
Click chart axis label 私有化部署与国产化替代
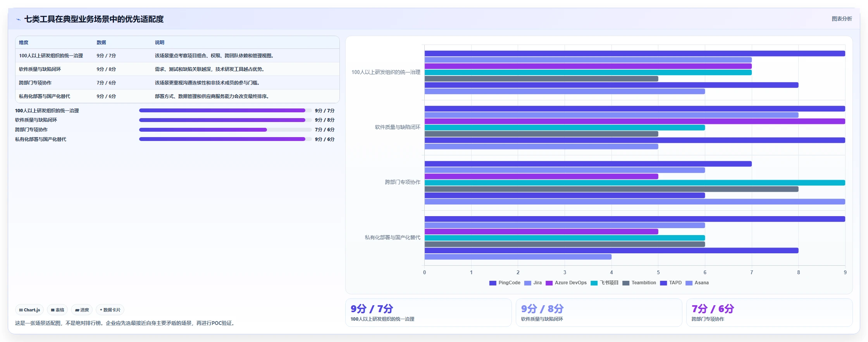click(x=392, y=238)
